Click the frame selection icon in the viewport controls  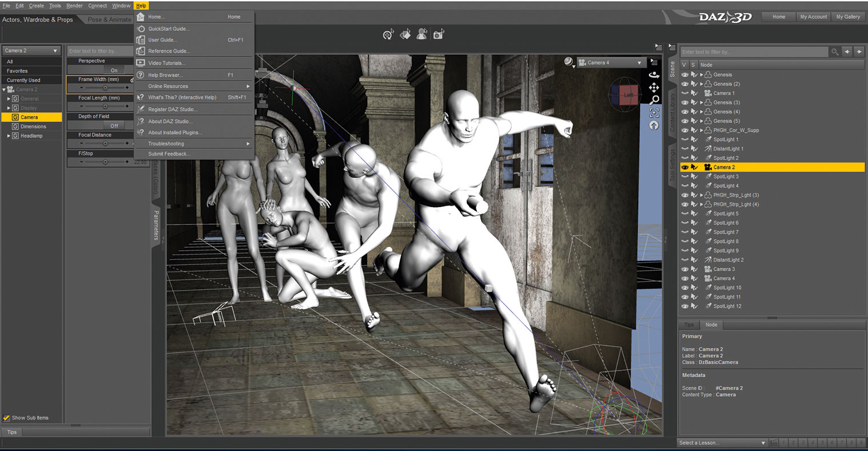click(654, 113)
